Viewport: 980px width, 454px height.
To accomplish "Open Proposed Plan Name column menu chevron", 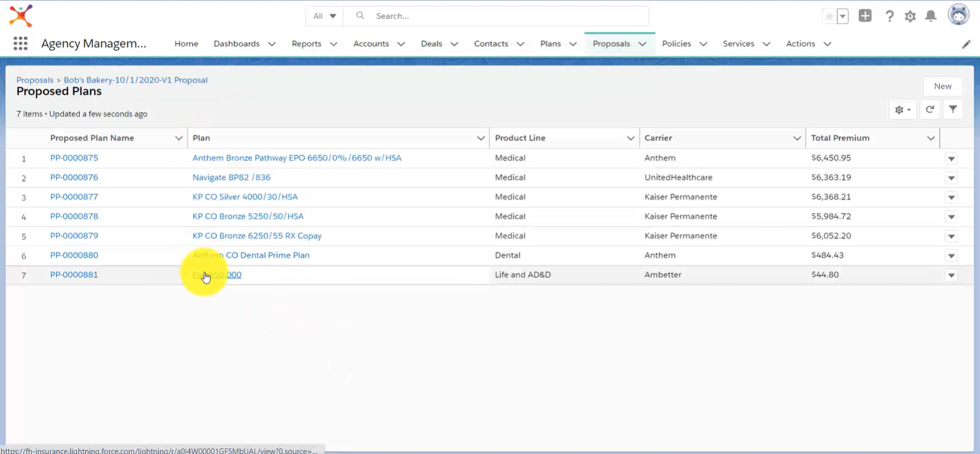I will [x=178, y=138].
